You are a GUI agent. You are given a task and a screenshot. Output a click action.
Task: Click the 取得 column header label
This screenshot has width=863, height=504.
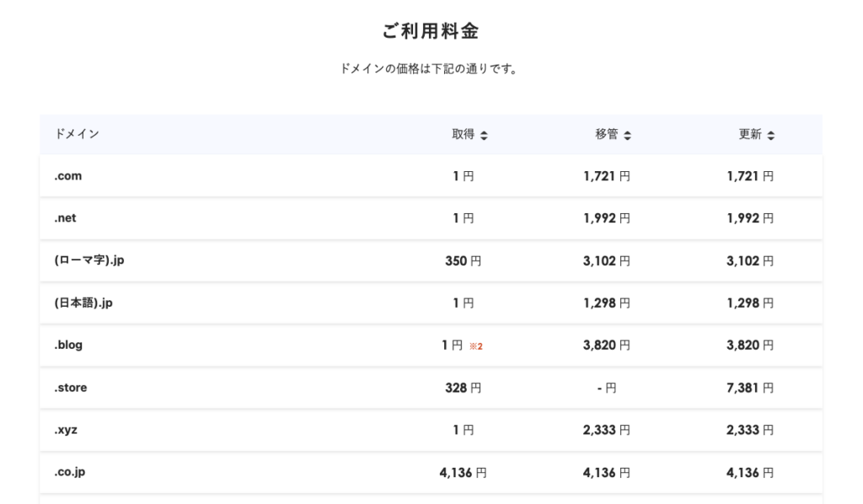point(463,134)
